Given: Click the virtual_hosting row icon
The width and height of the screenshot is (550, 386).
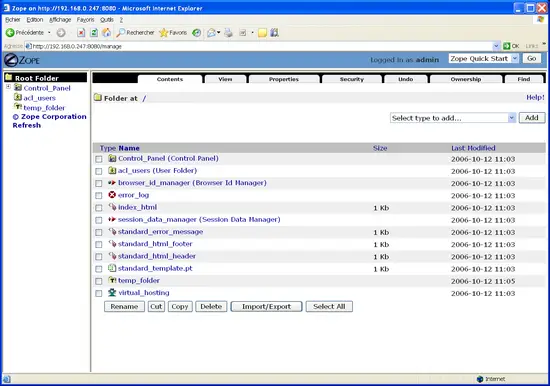Looking at the screenshot, I should coord(112,292).
